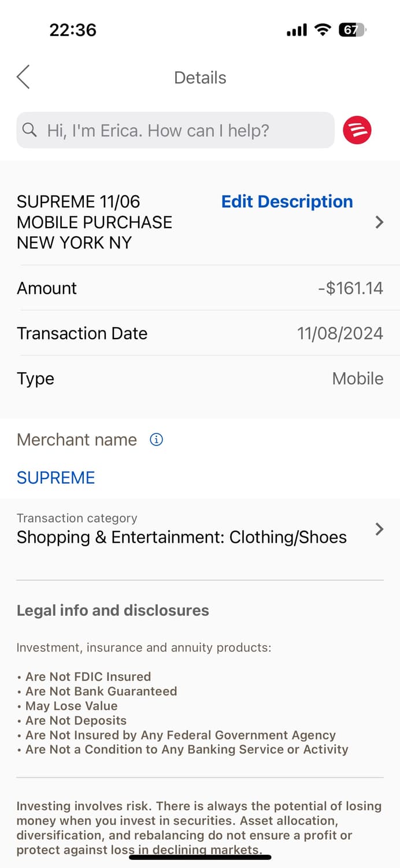Type in the Erica search field
The image size is (400, 868).
pyautogui.click(x=173, y=130)
